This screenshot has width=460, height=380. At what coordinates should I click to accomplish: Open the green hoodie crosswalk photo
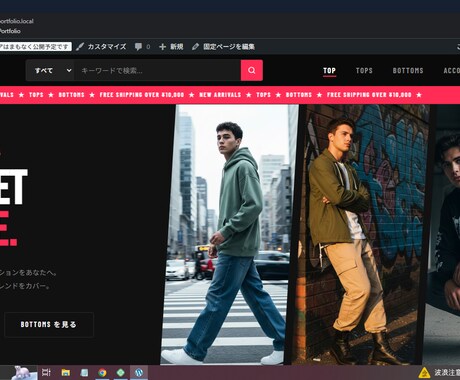click(230, 234)
